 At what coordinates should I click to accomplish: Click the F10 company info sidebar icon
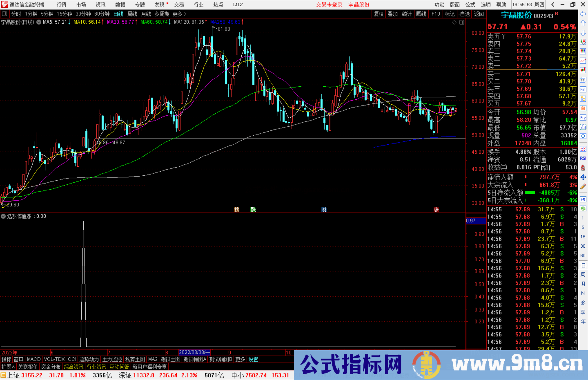583,89
